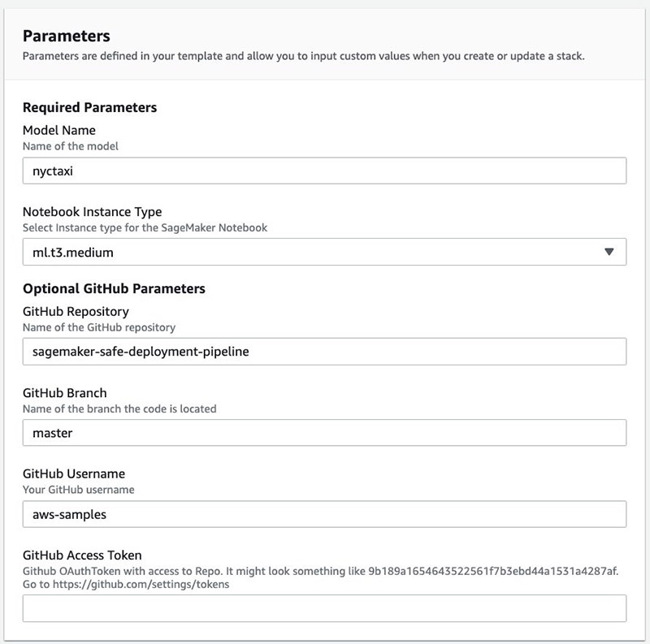Click the GitHub Repository text field
This screenshot has height=644, width=650.
(x=324, y=352)
